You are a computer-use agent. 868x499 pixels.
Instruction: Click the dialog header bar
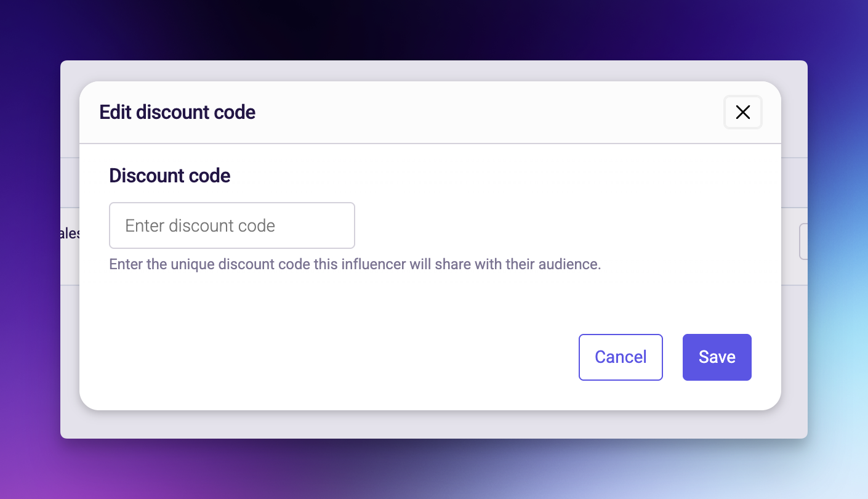430,112
